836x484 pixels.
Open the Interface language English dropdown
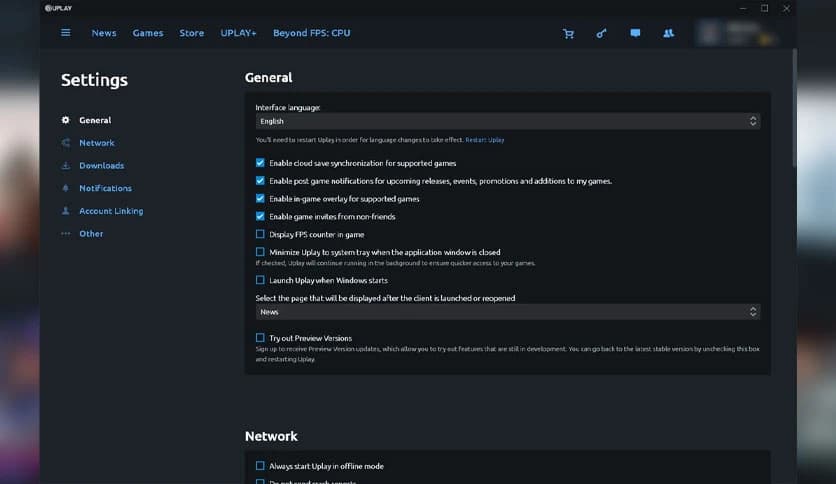pyautogui.click(x=508, y=121)
